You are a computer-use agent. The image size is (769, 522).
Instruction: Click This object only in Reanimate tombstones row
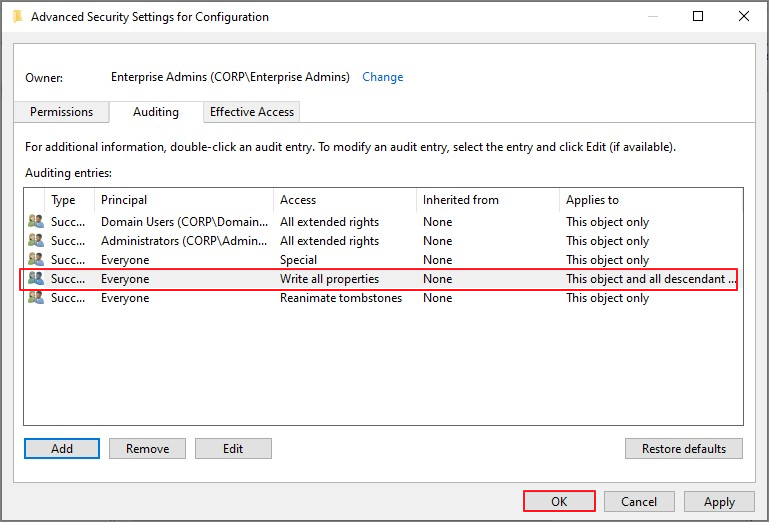(x=607, y=298)
